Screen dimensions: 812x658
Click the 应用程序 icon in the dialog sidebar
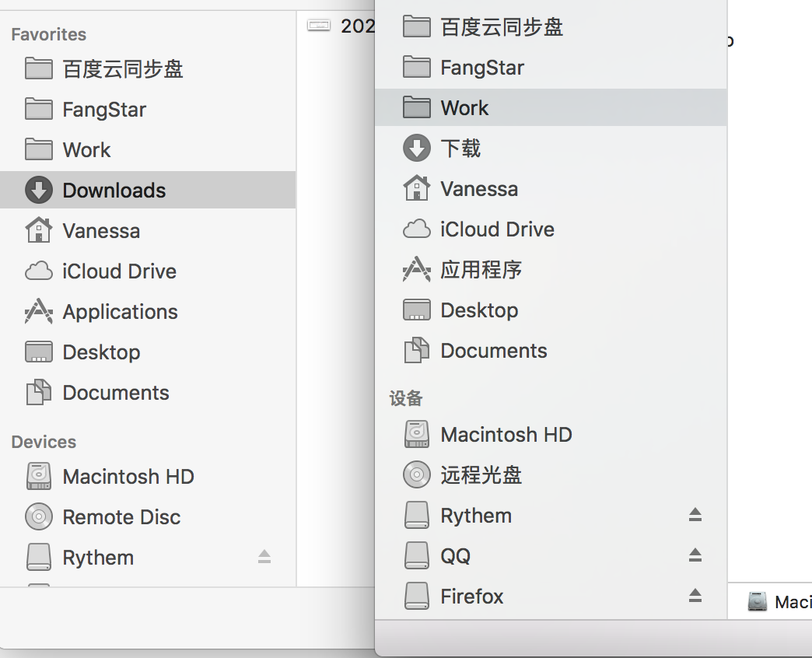pos(482,269)
